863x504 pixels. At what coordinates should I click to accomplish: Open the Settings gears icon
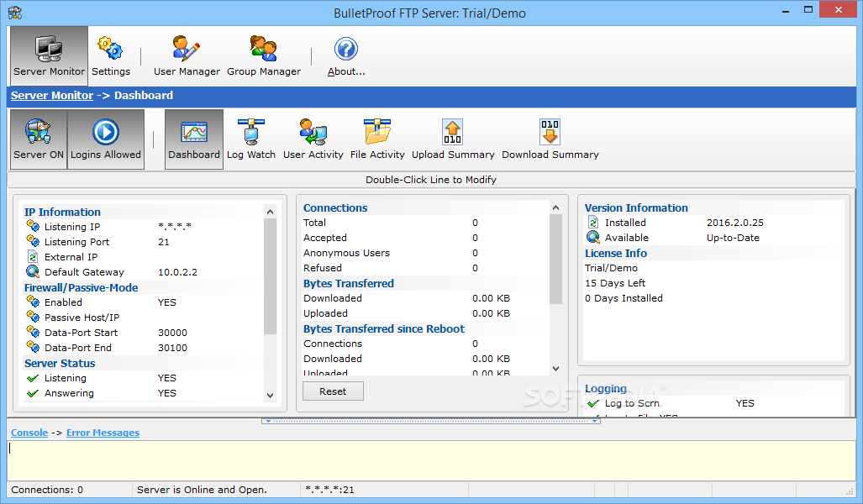point(110,49)
